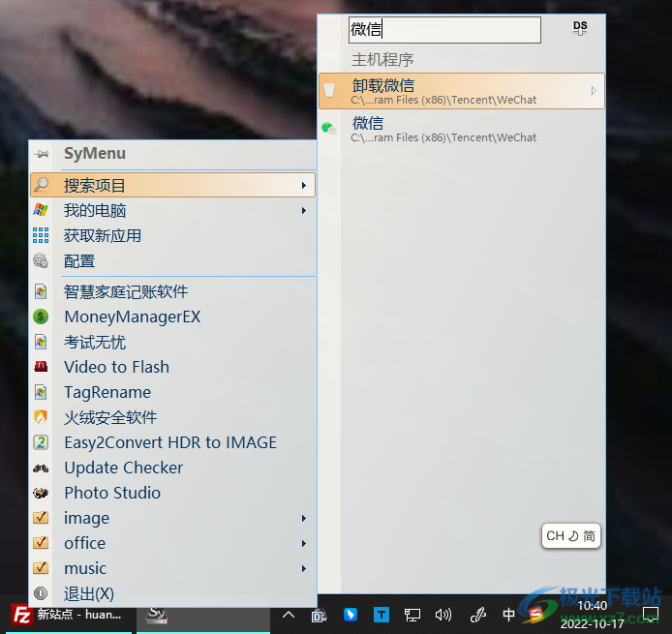This screenshot has height=634, width=672.
Task: Click the blue T tray icon
Action: (x=381, y=616)
